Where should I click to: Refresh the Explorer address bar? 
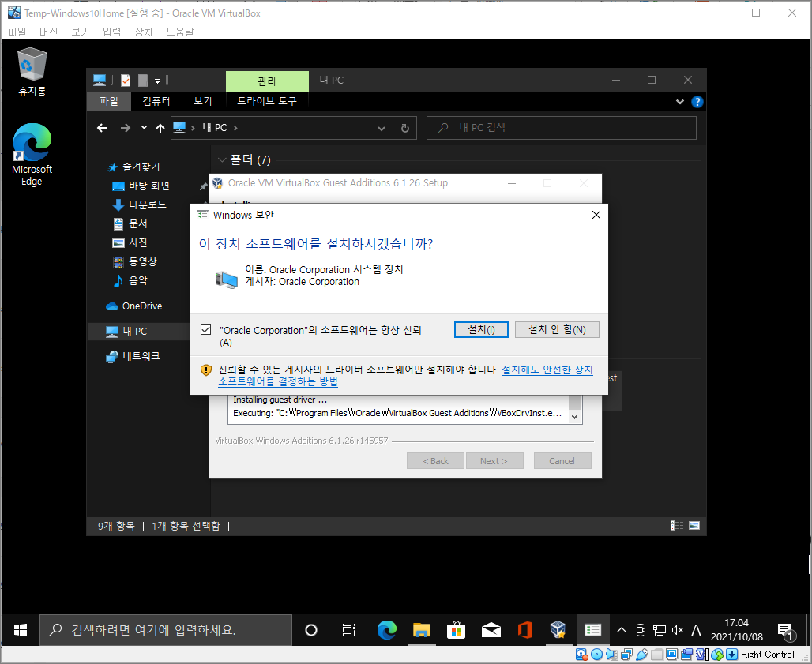click(x=405, y=128)
